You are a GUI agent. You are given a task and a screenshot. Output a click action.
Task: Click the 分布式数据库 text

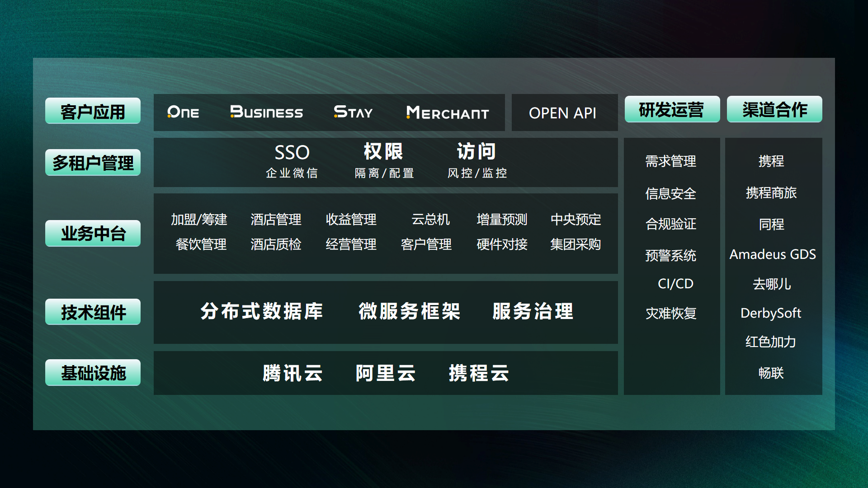tap(262, 311)
